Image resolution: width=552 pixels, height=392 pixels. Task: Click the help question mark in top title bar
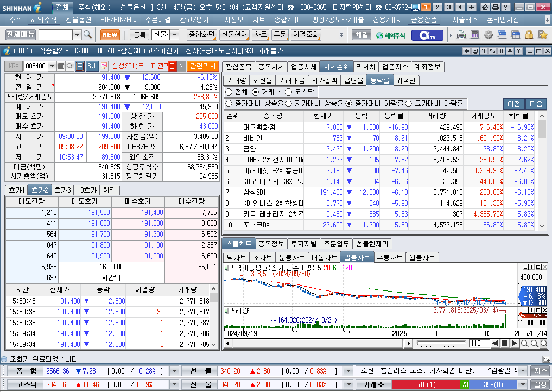505,7
